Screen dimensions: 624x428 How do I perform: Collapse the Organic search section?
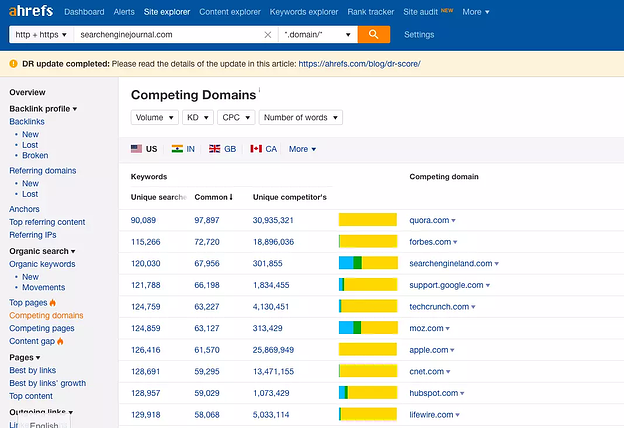click(x=42, y=251)
